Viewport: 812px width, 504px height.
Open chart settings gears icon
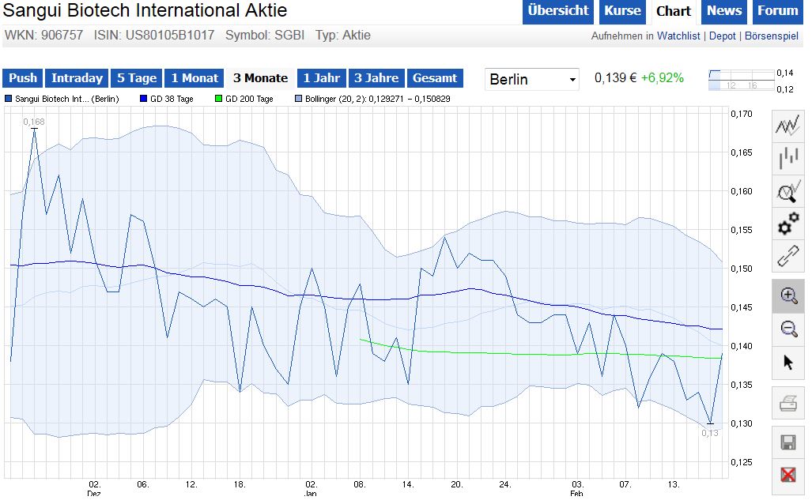(x=787, y=224)
